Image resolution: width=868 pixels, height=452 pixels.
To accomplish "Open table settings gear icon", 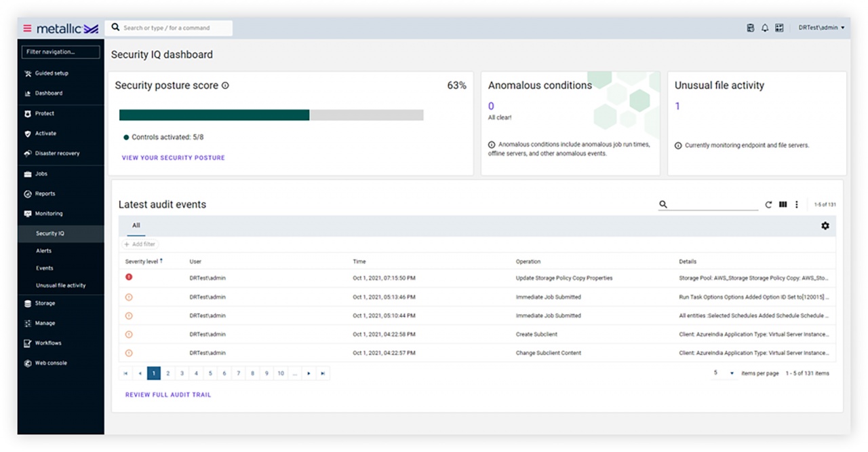I will (825, 226).
